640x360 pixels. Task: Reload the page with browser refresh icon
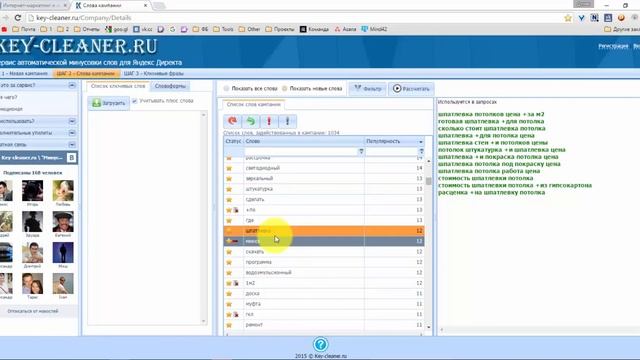pos(18,18)
